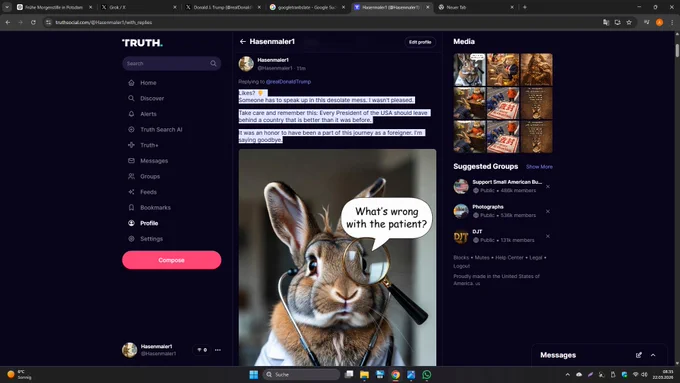Open Truth Search AI in sidebar
Image resolution: width=680 pixels, height=383 pixels.
pos(161,130)
